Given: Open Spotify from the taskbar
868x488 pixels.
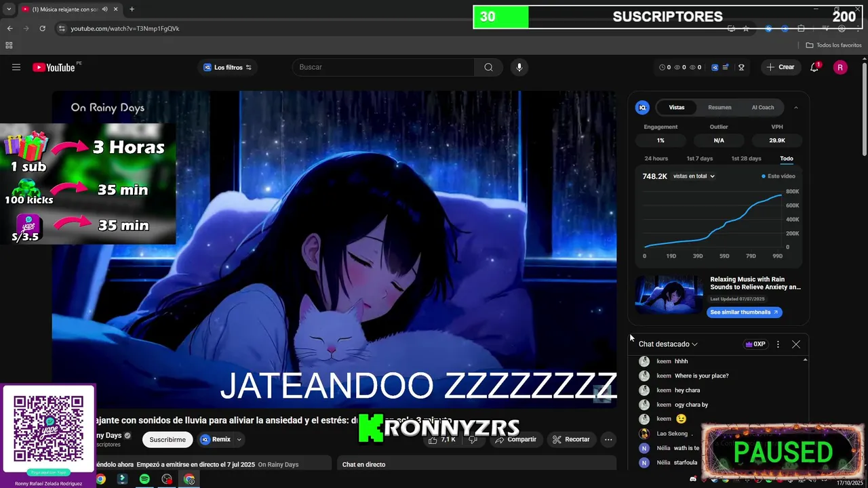Looking at the screenshot, I should click(x=144, y=479).
